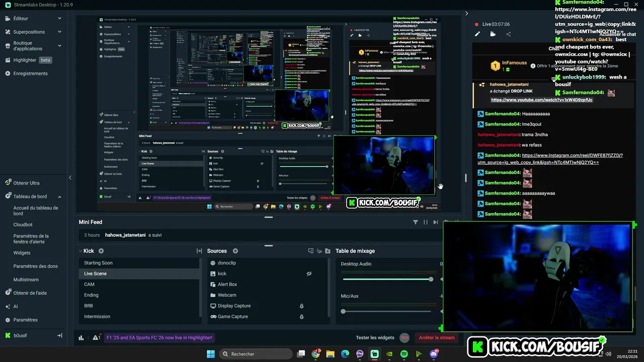Switch to the BRB scene
The width and height of the screenshot is (644, 362).
tap(139, 306)
